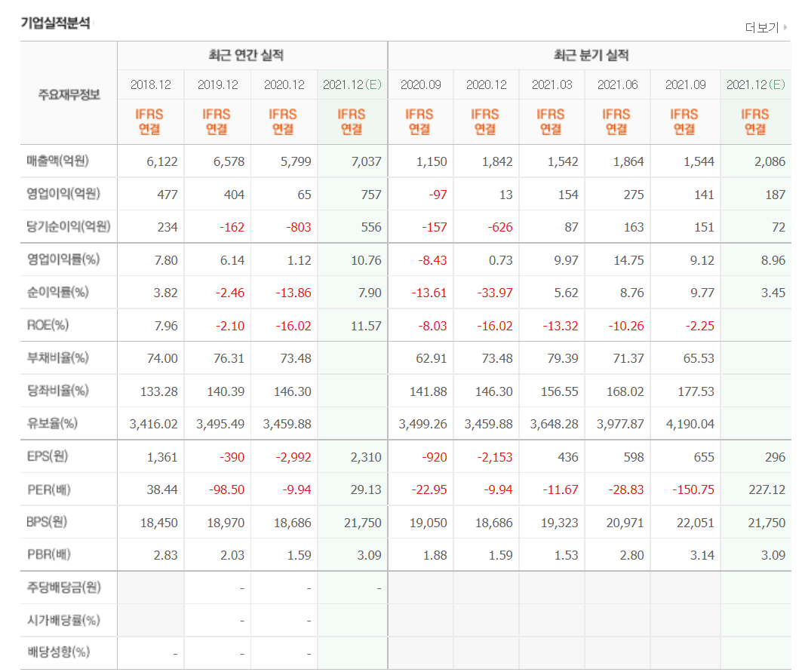This screenshot has width=805, height=672.
Task: Click the 177.53 quick ratio value
Action: click(x=696, y=391)
